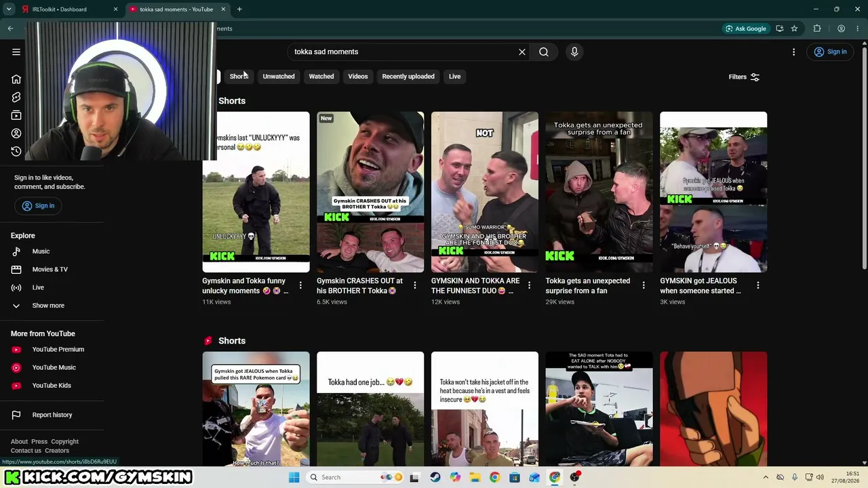The width and height of the screenshot is (868, 488).
Task: Open Shorts from the mini sidebar
Action: pyautogui.click(x=16, y=98)
